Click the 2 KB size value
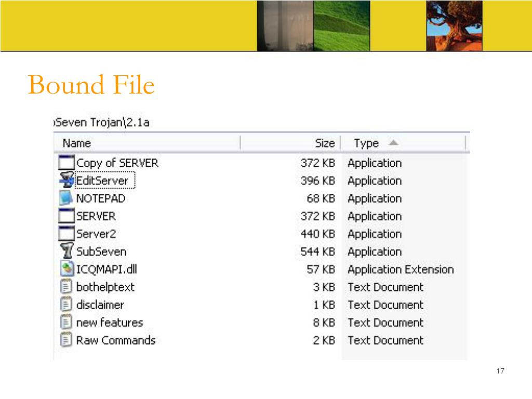Image resolution: width=532 pixels, height=399 pixels. pyautogui.click(x=324, y=340)
